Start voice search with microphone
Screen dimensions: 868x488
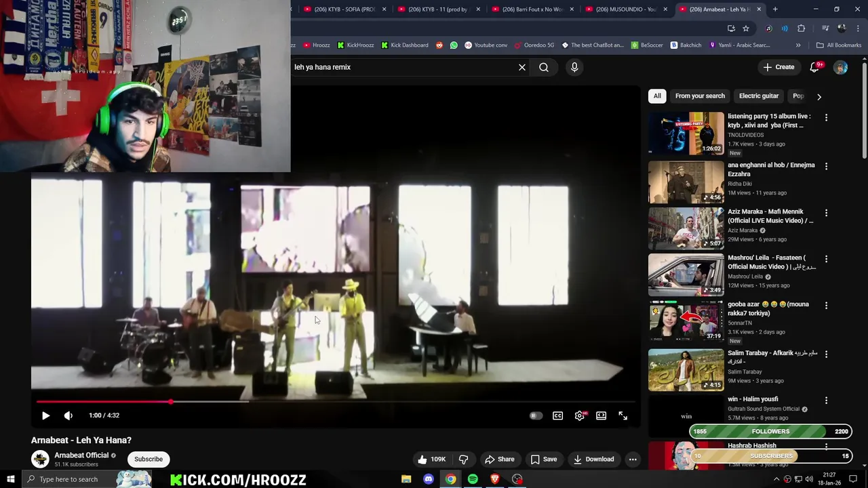(x=574, y=67)
